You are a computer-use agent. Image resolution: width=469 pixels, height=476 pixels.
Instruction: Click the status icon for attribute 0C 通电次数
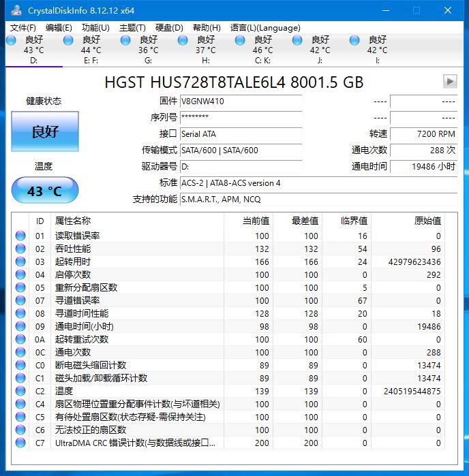point(20,352)
